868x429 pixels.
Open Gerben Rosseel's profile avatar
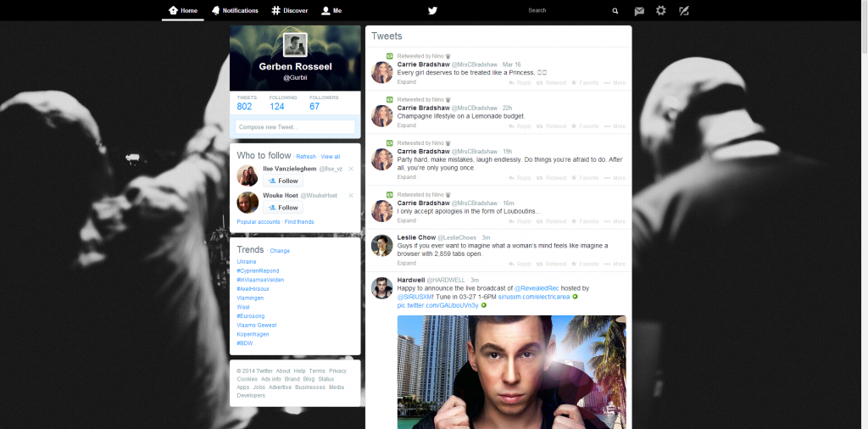(x=295, y=45)
